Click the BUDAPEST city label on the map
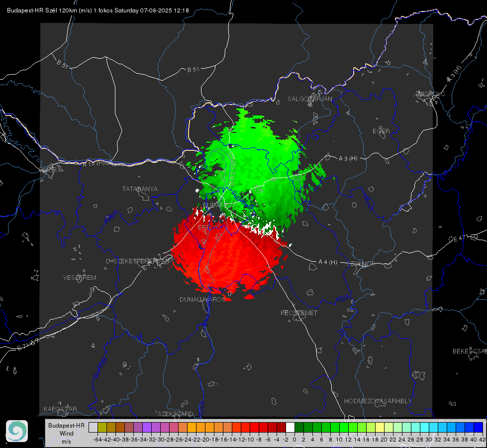 point(219,206)
